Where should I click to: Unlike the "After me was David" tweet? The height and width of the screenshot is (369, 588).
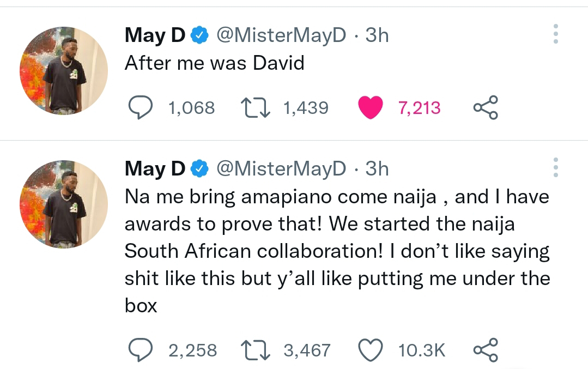[x=371, y=107]
